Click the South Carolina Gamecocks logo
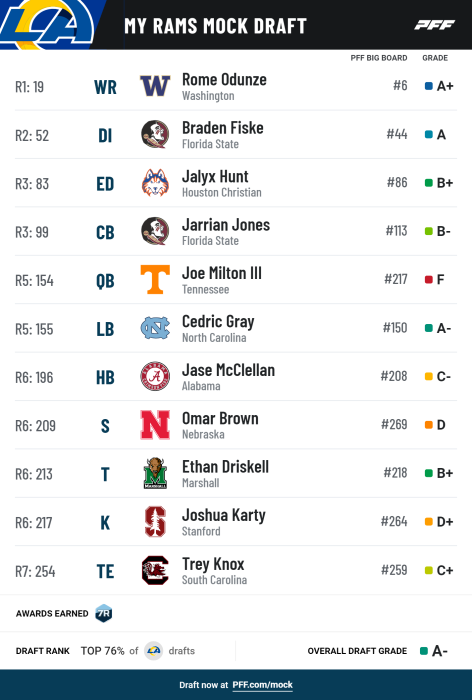This screenshot has height=700, width=472. [x=155, y=570]
